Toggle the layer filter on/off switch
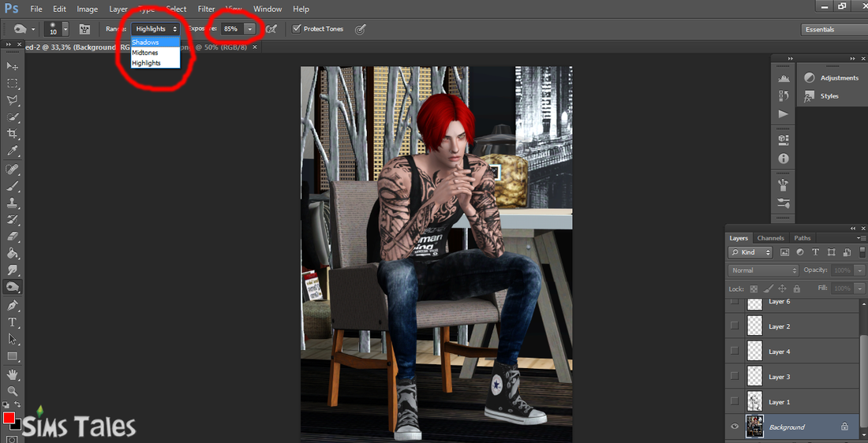 pos(862,252)
